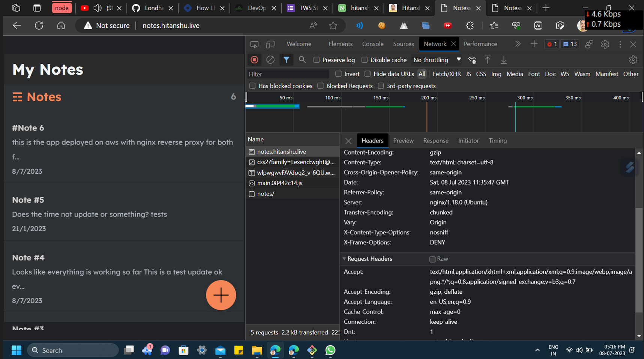
Task: Click the orange add note button
Action: coord(221,295)
